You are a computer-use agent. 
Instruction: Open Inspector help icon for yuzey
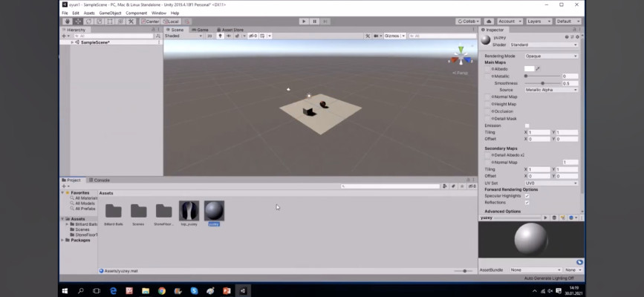567,37
